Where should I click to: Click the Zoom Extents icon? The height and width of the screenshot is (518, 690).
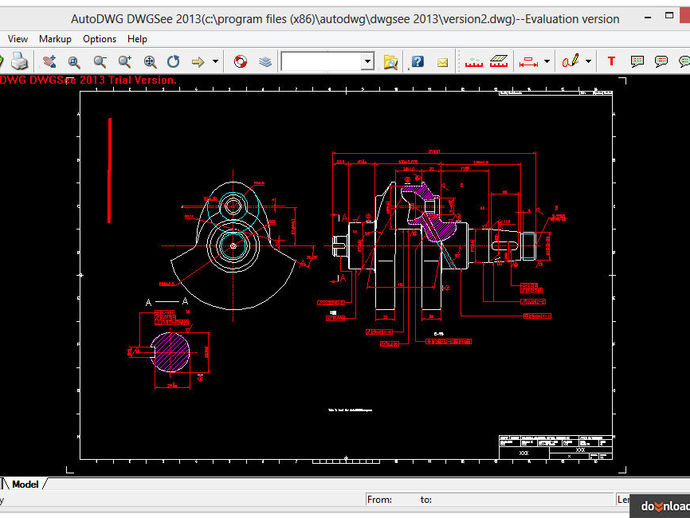(x=150, y=62)
